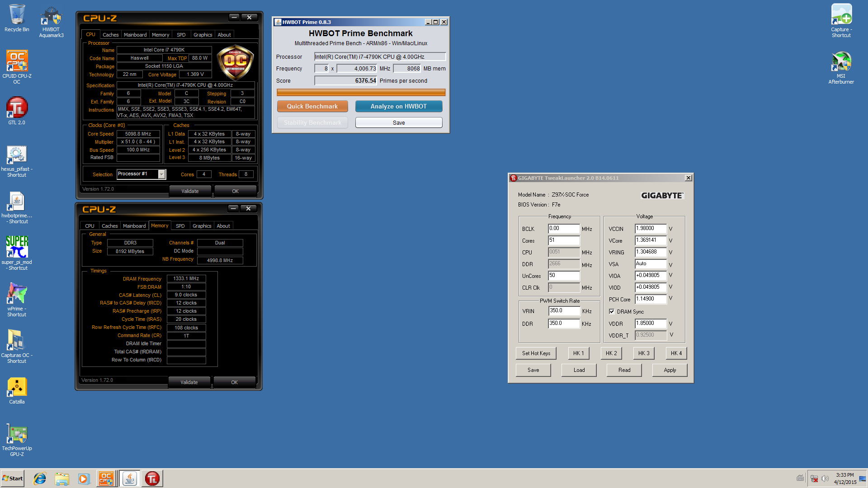The image size is (868, 488).
Task: Open Capture shortcut desktop icon
Action: [841, 20]
